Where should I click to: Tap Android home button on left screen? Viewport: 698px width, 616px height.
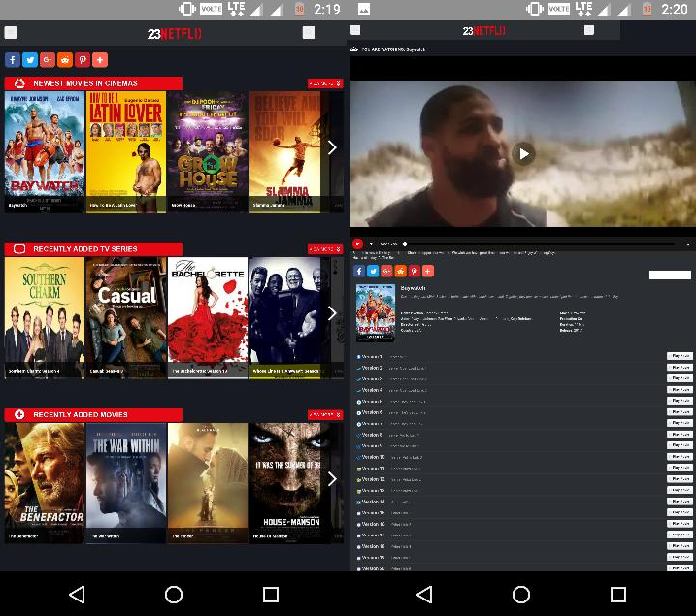click(x=174, y=595)
